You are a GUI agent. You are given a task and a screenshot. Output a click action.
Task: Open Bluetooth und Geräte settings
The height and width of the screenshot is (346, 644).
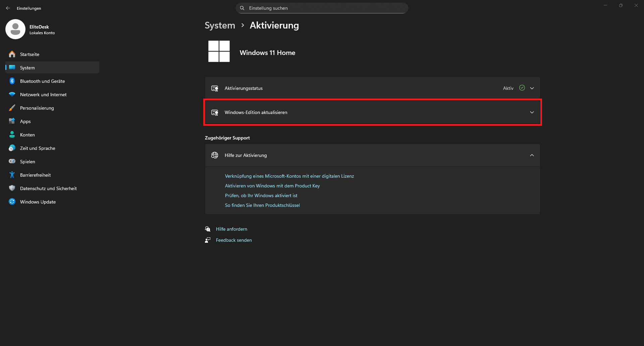[x=52, y=81]
